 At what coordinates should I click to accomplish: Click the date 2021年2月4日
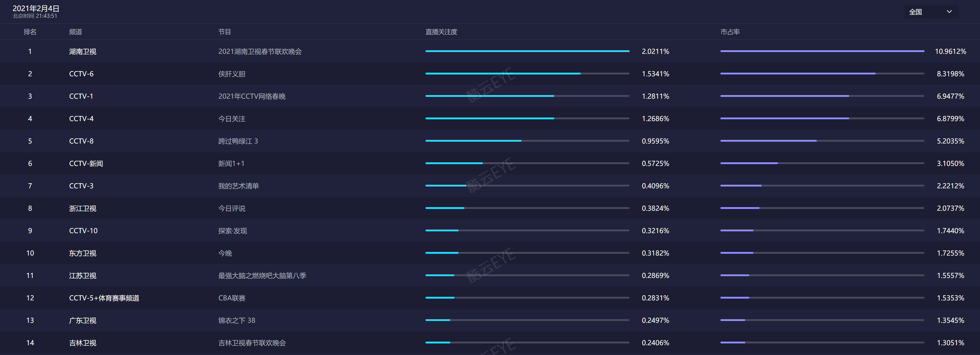36,9
